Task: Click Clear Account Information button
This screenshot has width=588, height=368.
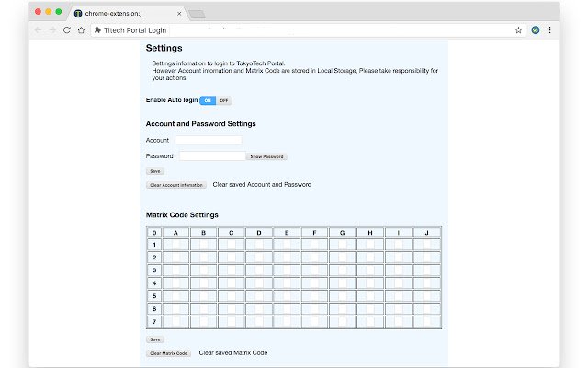Action: point(176,185)
